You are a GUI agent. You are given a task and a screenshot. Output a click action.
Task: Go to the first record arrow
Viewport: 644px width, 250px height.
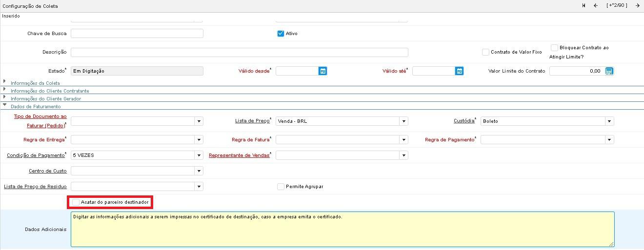point(584,6)
